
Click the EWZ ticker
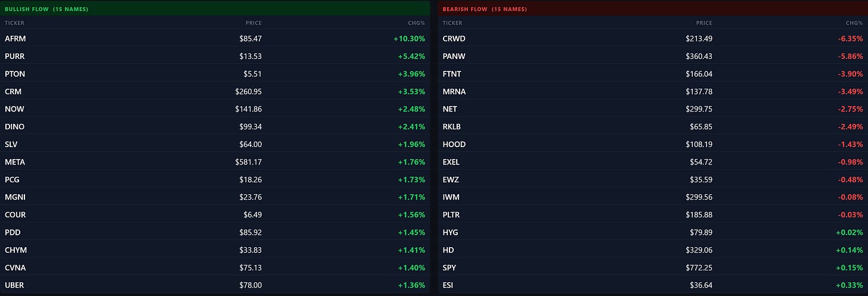tap(451, 179)
